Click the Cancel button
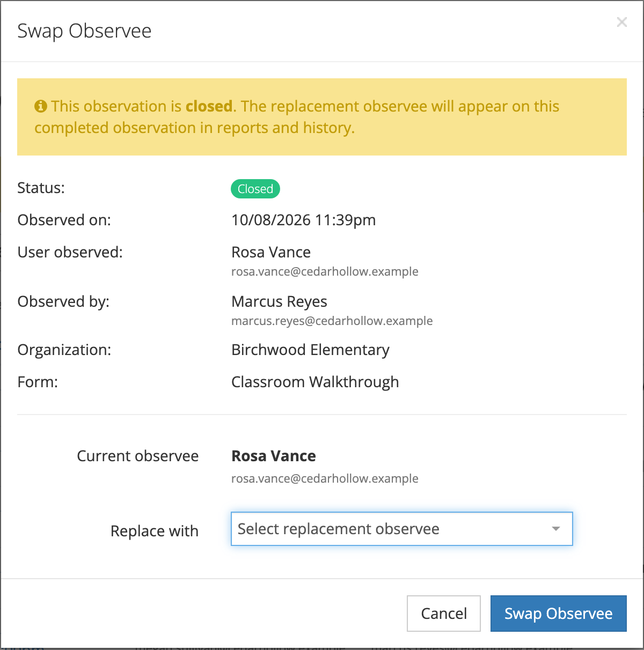The image size is (644, 650). point(444,614)
